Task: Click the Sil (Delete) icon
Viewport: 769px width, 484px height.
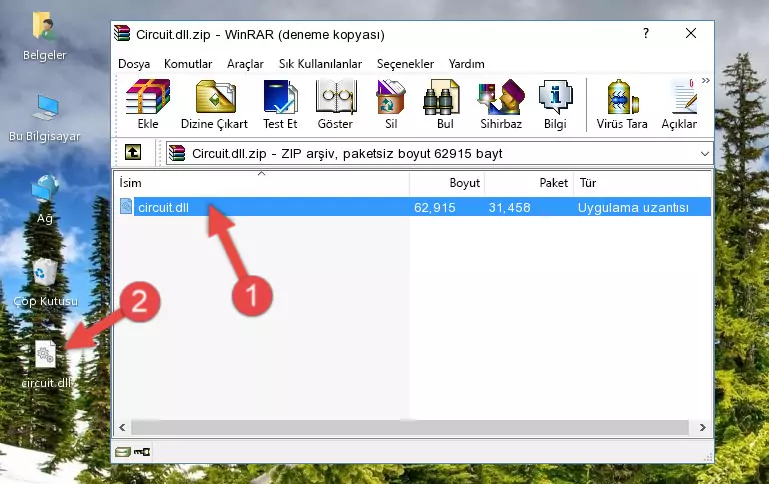Action: point(391,104)
